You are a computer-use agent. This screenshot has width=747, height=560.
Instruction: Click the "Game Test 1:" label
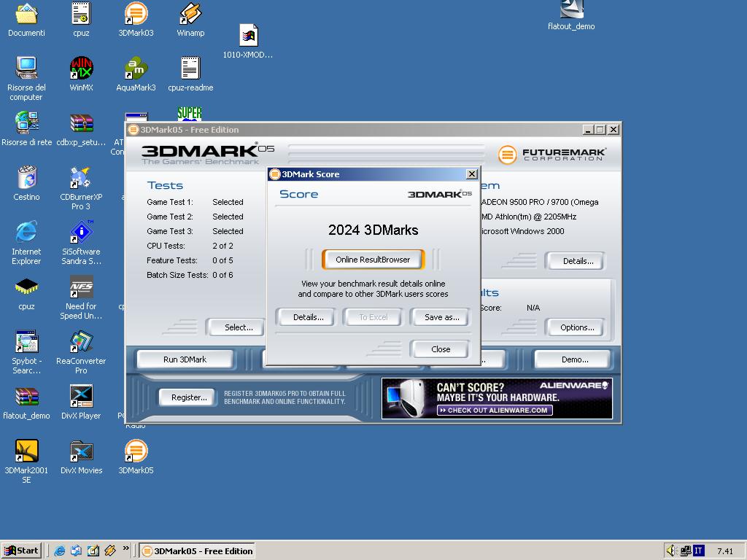[170, 202]
